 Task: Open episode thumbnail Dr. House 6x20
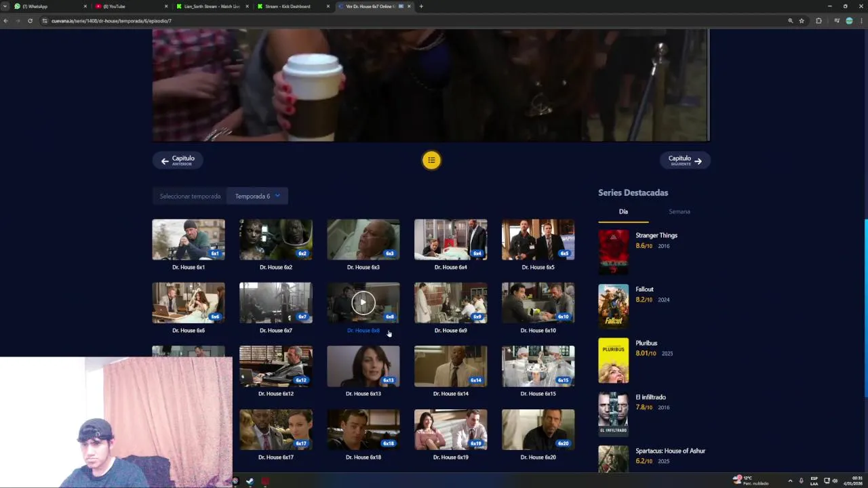click(538, 430)
